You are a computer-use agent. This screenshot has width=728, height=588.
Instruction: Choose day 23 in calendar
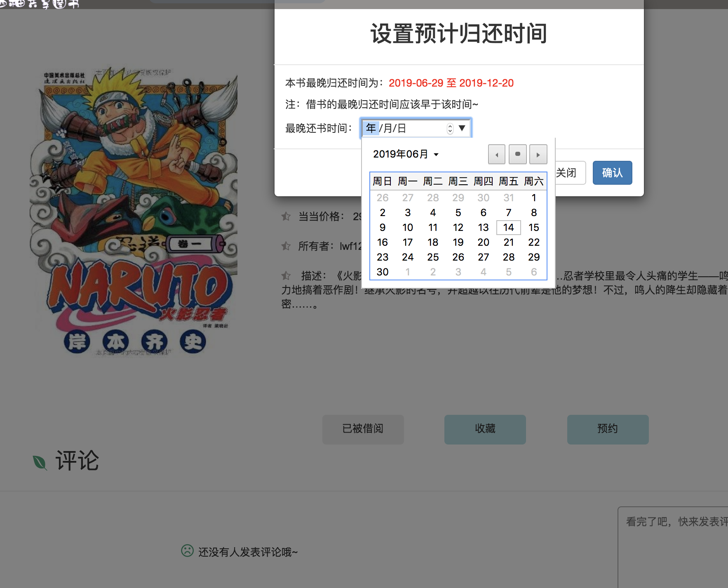383,257
